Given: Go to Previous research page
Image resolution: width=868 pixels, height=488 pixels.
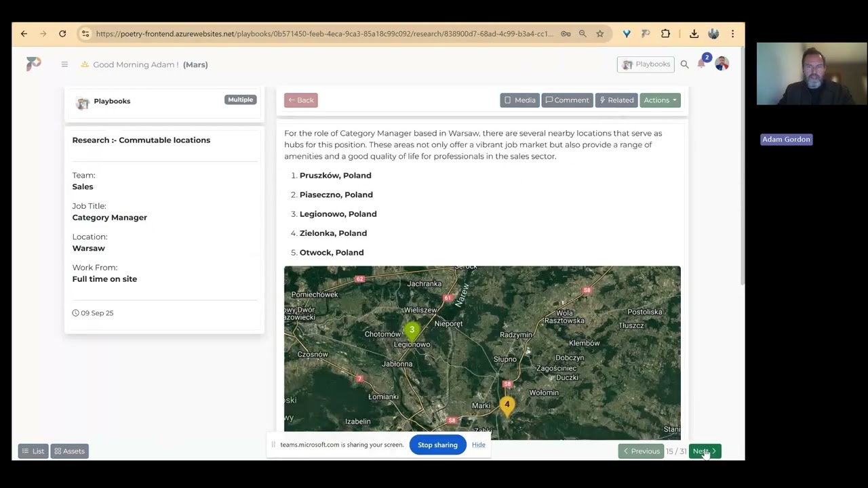Looking at the screenshot, I should [x=641, y=451].
